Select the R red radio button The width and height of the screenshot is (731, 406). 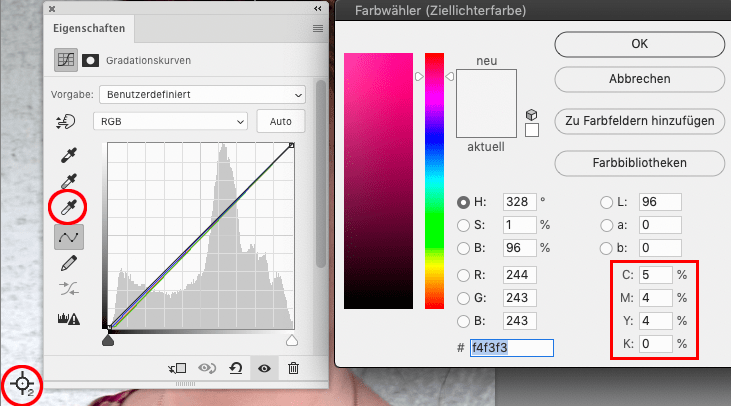pos(464,275)
